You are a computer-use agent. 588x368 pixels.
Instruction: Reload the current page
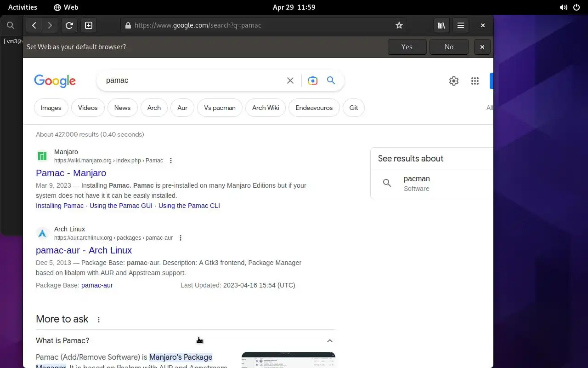(69, 25)
